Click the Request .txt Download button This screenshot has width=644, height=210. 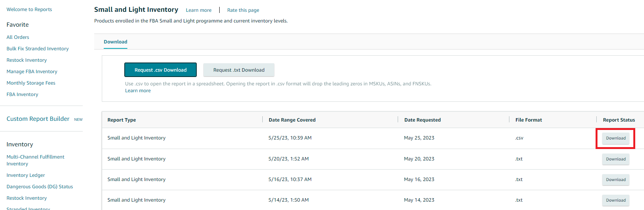click(x=239, y=70)
